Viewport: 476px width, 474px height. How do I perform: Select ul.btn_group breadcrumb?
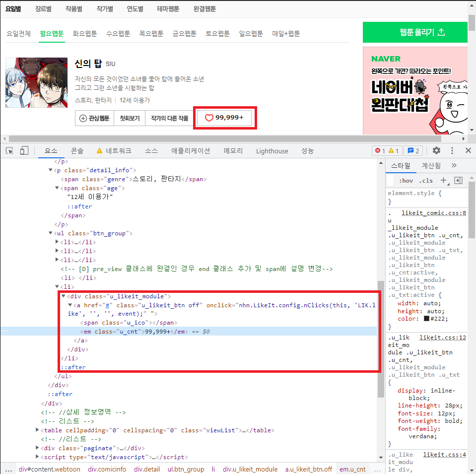[186, 469]
